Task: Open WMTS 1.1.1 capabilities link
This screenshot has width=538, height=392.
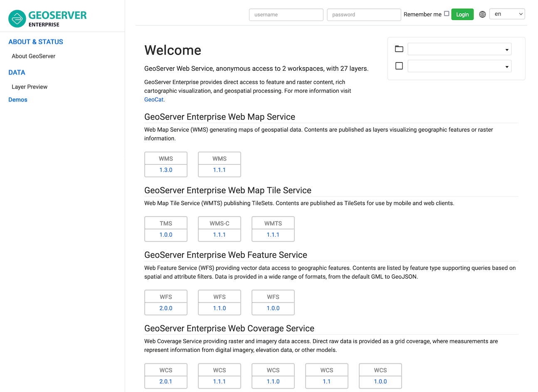Action: pyautogui.click(x=273, y=235)
